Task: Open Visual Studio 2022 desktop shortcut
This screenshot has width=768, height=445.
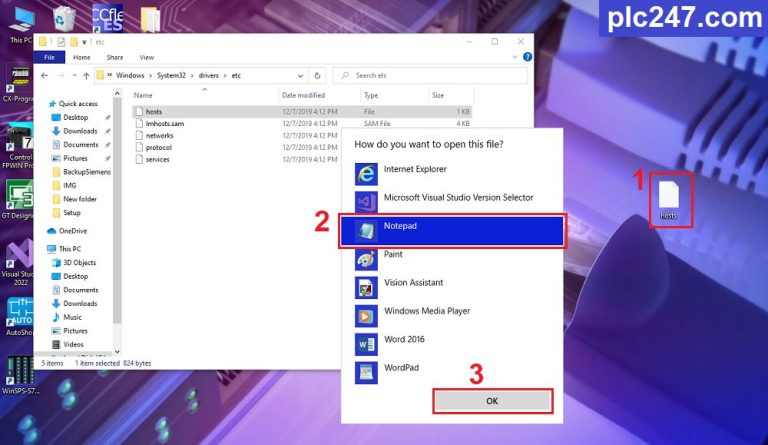Action: pyautogui.click(x=17, y=262)
